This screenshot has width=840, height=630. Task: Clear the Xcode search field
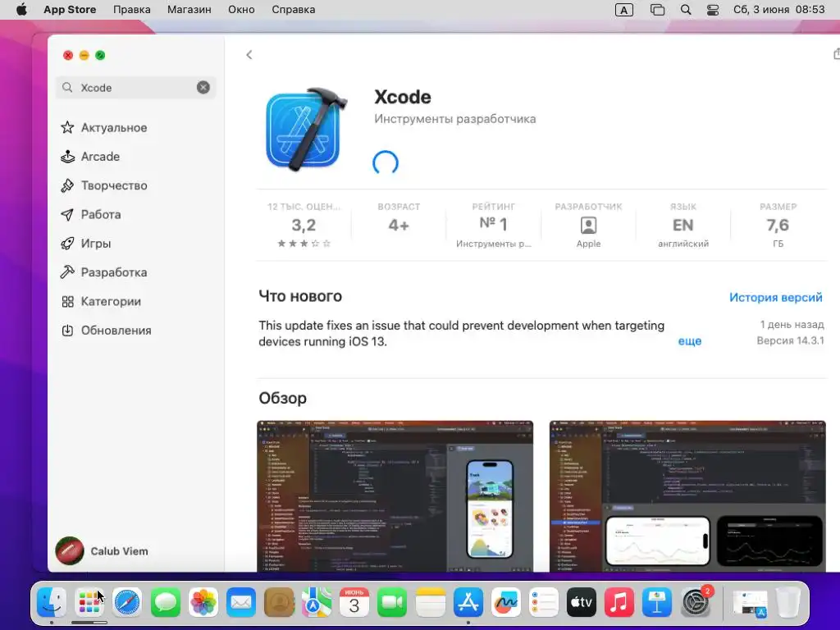click(203, 87)
